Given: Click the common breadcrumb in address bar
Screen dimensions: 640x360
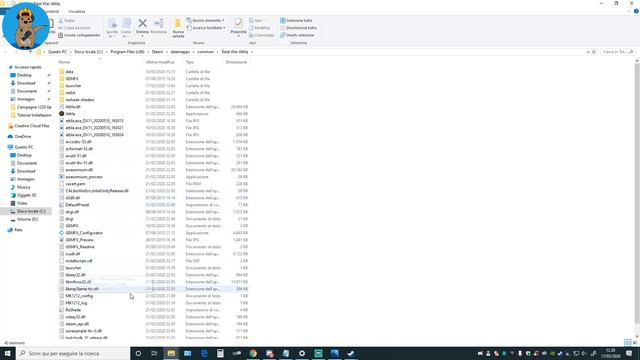Looking at the screenshot, I should [x=205, y=52].
